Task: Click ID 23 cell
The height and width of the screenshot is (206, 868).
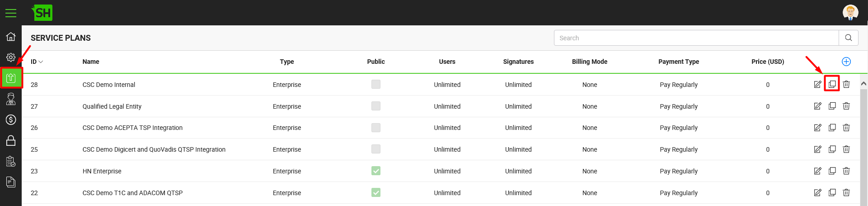Action: tap(34, 171)
